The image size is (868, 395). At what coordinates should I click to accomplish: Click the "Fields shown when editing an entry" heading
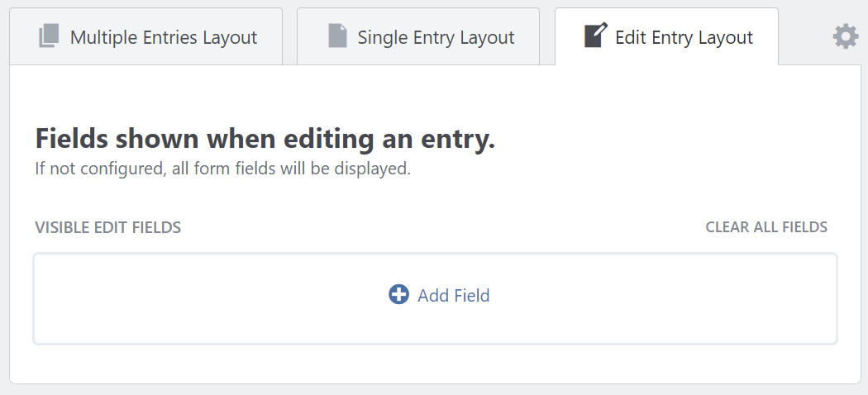pyautogui.click(x=265, y=139)
